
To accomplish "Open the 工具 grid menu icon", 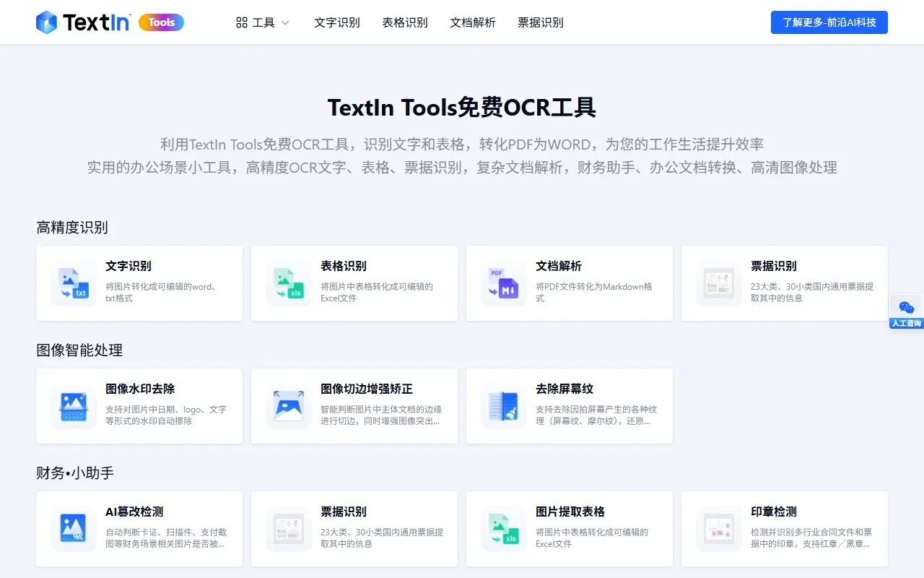I will (x=241, y=22).
